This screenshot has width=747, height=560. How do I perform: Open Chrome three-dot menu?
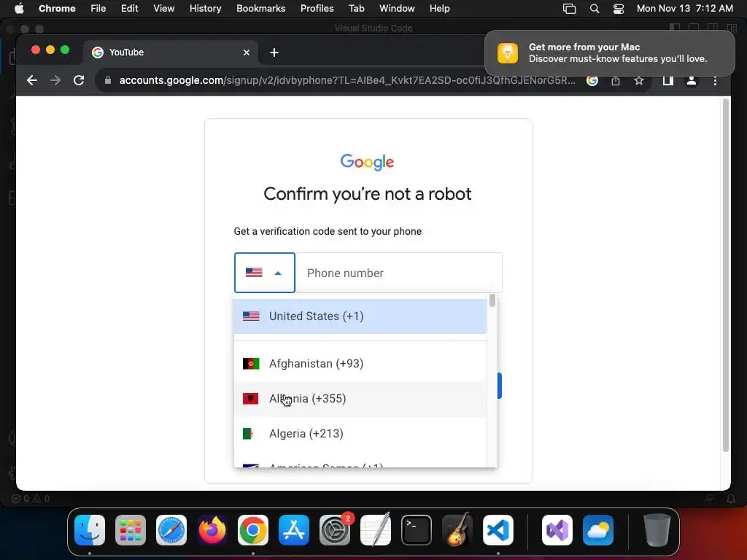point(715,80)
